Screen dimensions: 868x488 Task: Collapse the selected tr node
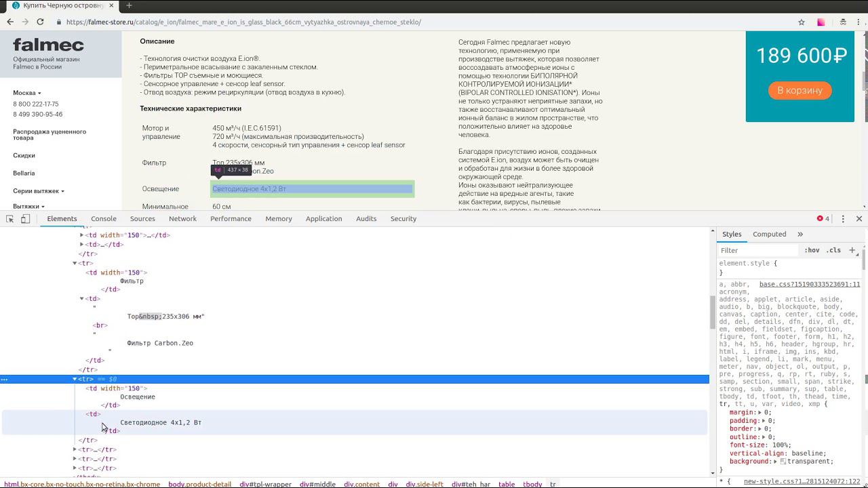click(x=75, y=380)
